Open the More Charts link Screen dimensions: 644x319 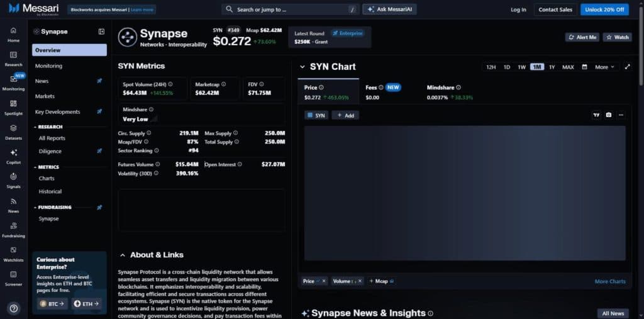tap(610, 282)
